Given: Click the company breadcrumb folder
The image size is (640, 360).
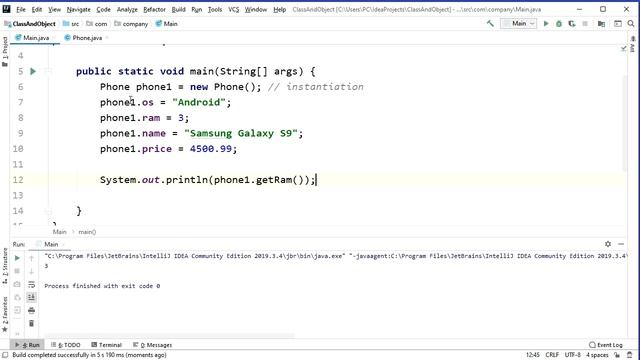Looking at the screenshot, I should click(131, 24).
